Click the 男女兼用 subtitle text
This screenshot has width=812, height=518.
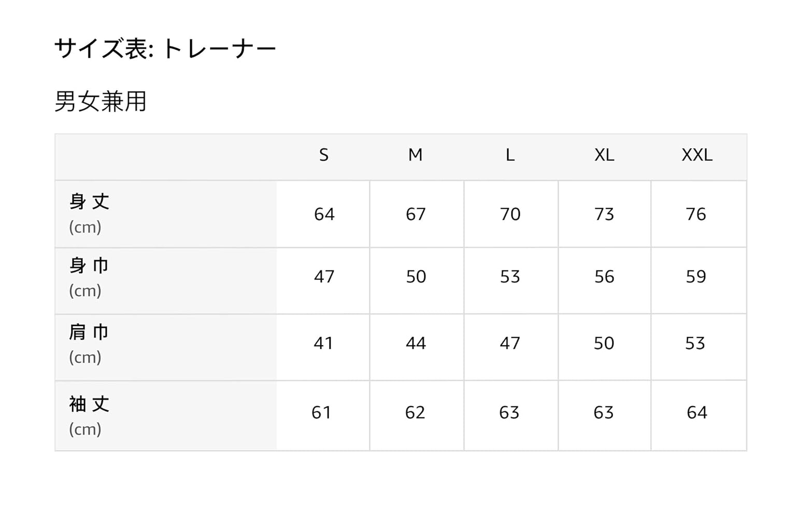101,102
